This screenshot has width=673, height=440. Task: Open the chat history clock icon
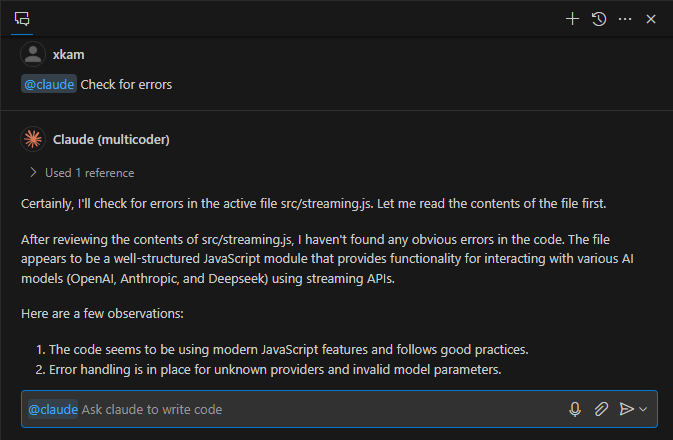[x=599, y=19]
